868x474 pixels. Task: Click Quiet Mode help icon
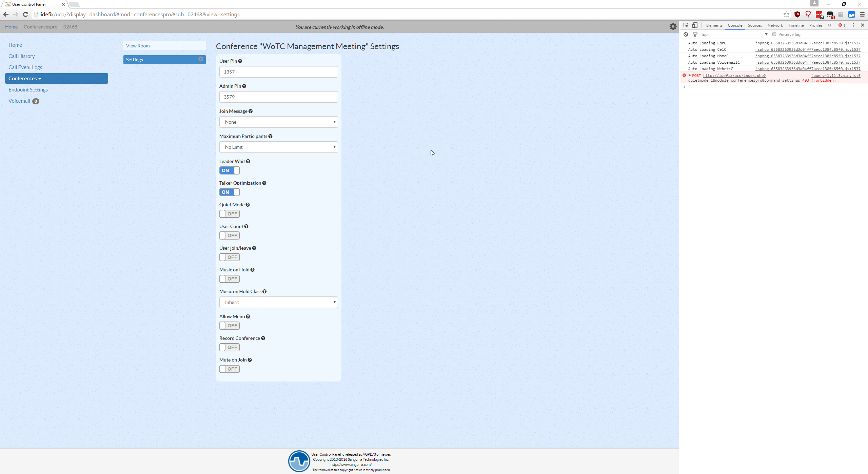pyautogui.click(x=248, y=205)
